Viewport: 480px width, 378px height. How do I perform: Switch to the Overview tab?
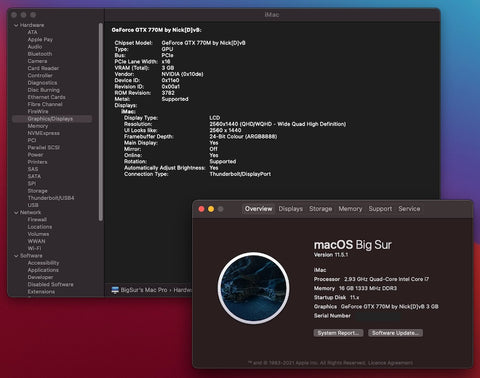pos(258,209)
